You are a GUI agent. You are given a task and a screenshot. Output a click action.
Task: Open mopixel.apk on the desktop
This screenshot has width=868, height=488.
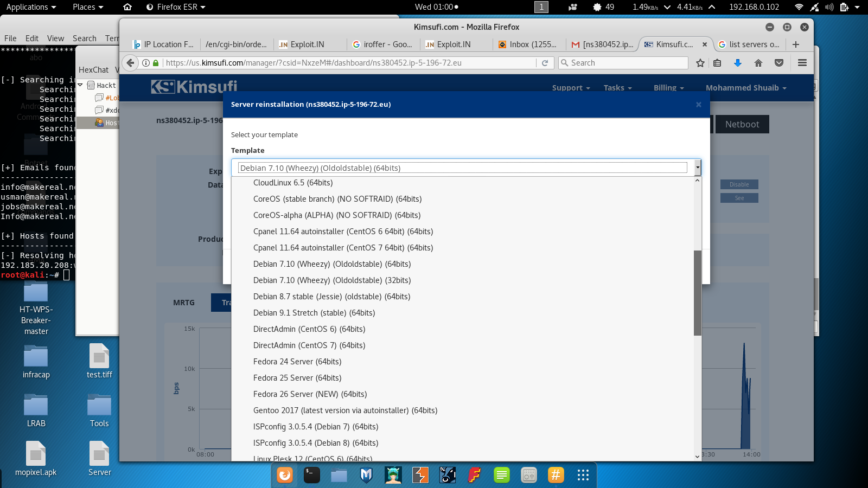(x=36, y=459)
